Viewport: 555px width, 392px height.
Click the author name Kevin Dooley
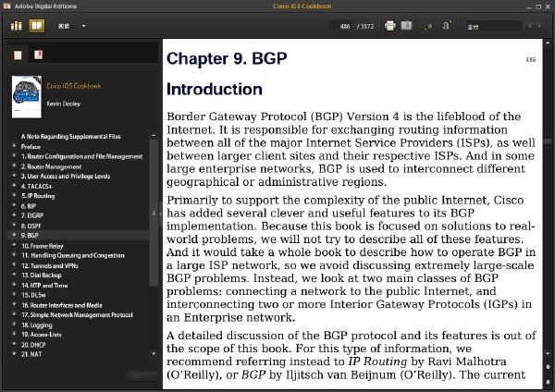pyautogui.click(x=64, y=104)
